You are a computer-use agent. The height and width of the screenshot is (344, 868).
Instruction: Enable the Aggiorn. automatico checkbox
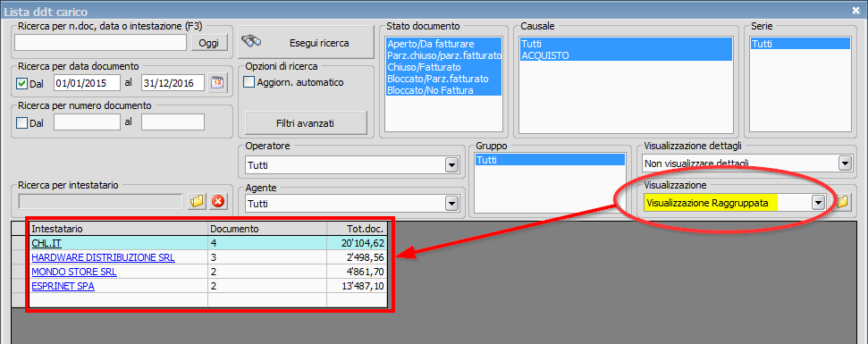(249, 82)
